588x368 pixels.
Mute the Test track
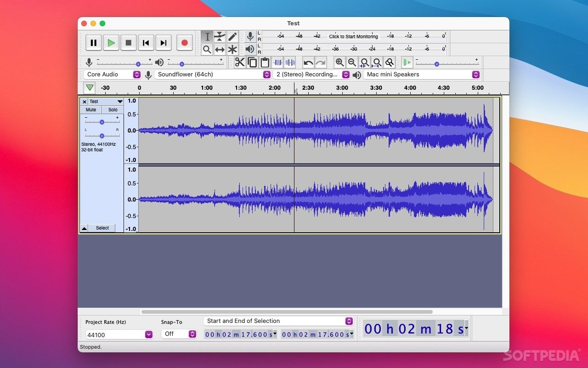(x=90, y=109)
